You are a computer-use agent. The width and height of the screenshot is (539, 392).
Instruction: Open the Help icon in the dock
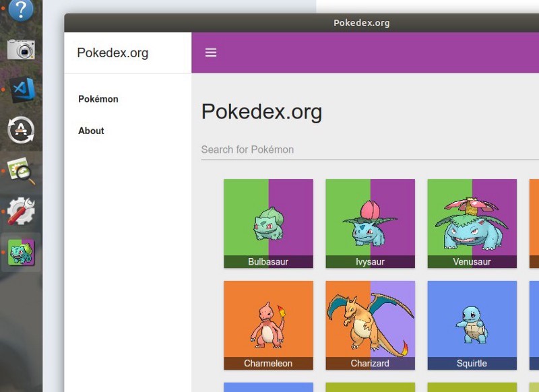point(21,9)
